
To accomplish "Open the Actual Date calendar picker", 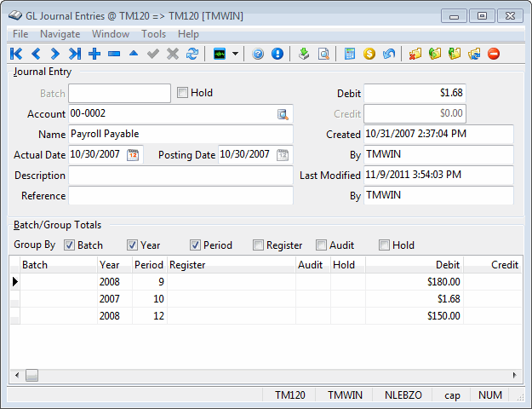I will click(133, 154).
